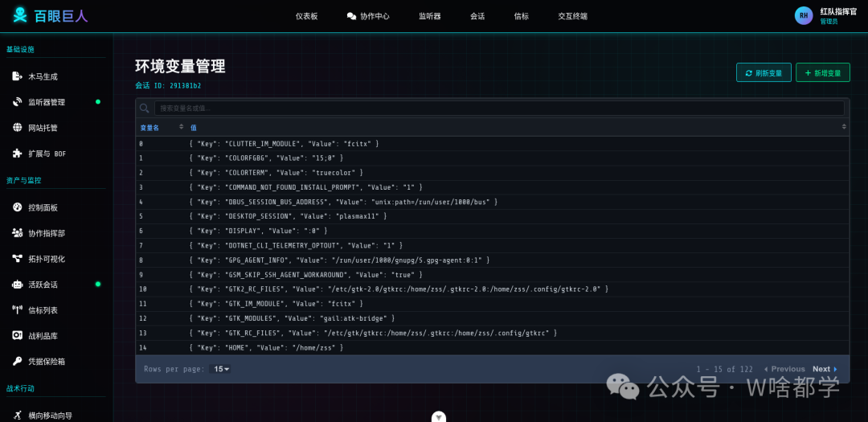Click the 百眼巨人 brand title
This screenshot has width=868, height=422.
coord(61,16)
